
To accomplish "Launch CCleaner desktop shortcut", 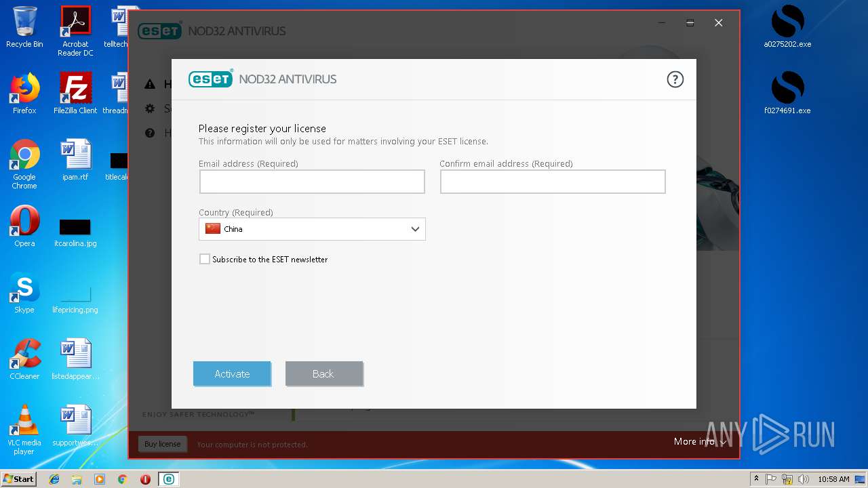I will click(x=24, y=359).
